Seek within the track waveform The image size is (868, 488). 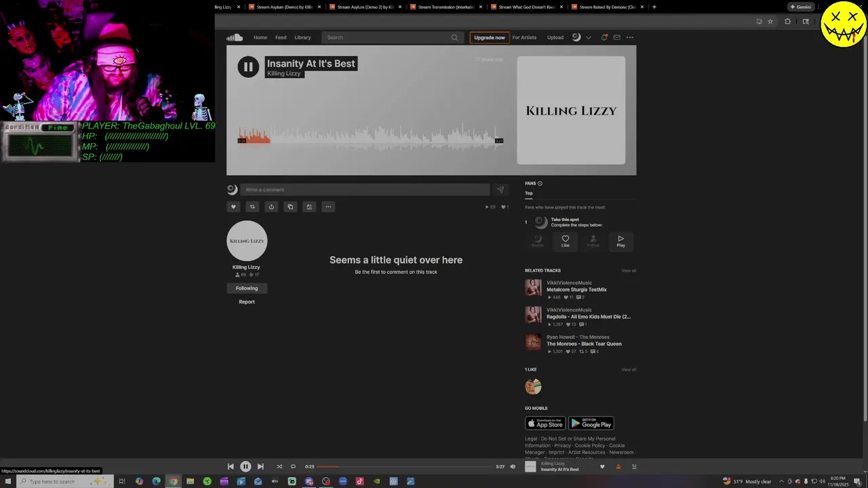[x=370, y=135]
